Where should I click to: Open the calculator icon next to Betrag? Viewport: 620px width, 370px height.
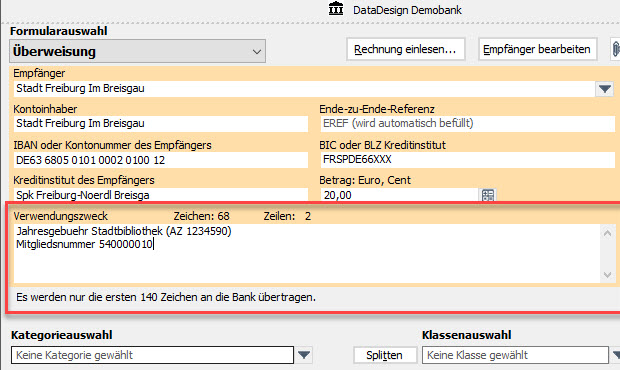click(488, 195)
